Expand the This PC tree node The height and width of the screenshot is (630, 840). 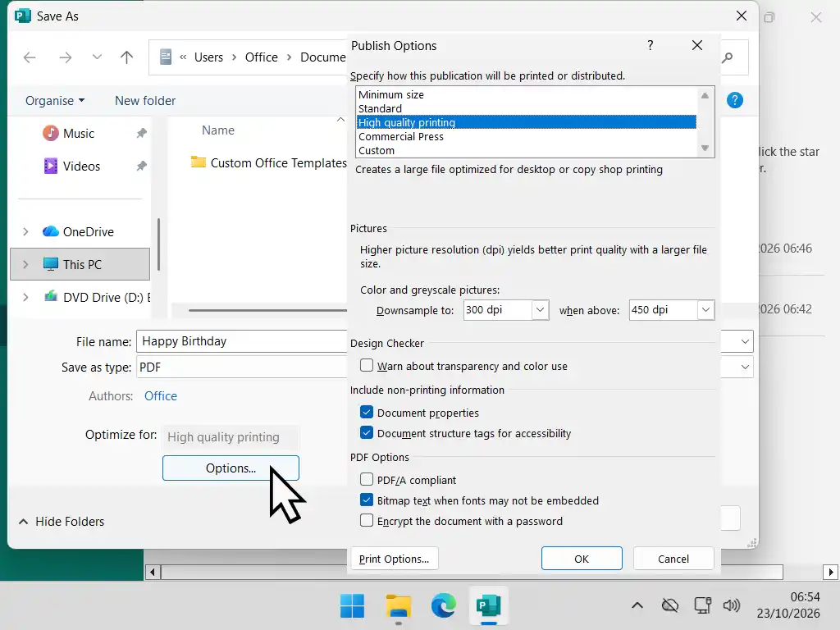click(x=25, y=265)
